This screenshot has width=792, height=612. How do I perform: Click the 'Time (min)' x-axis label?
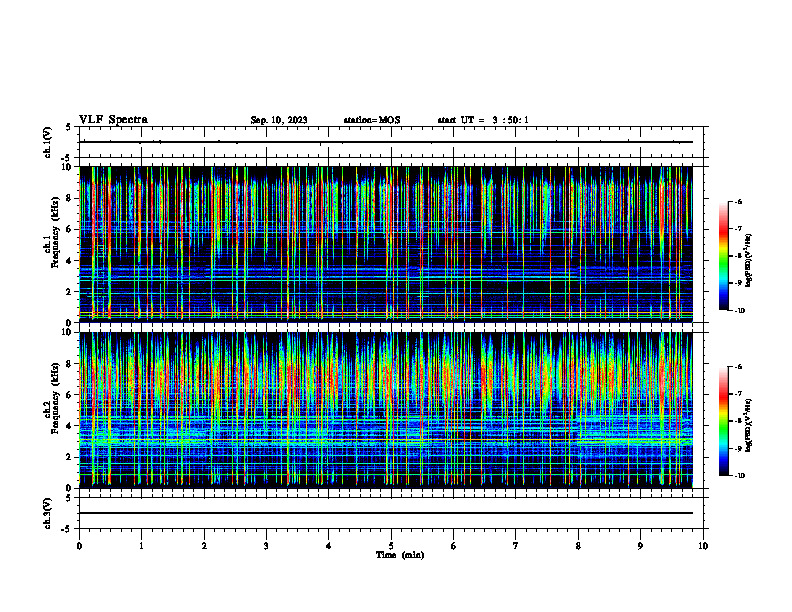pyautogui.click(x=400, y=555)
